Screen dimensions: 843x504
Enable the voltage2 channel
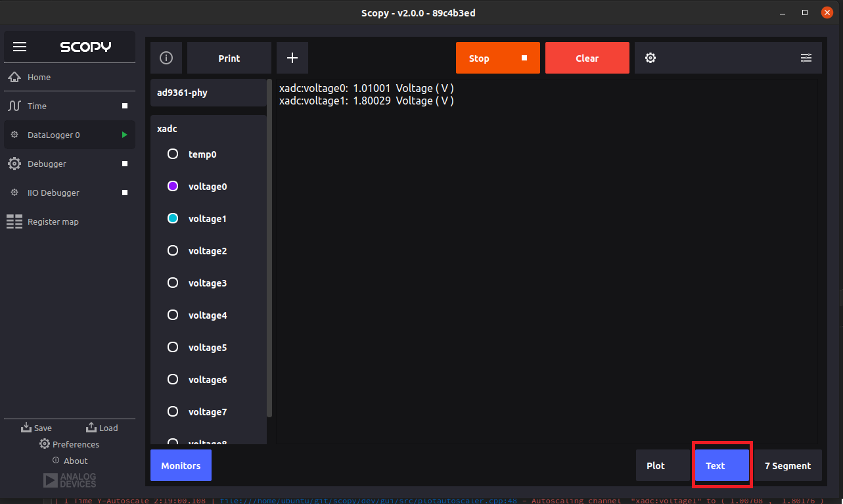[173, 250]
